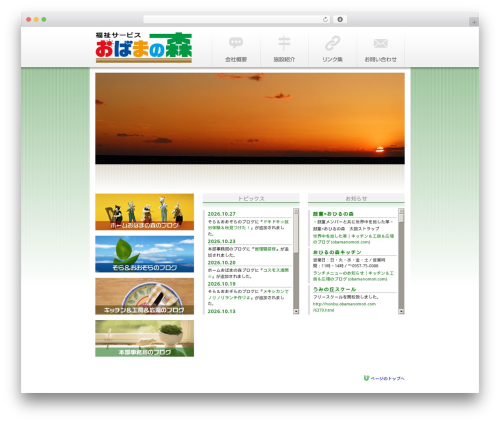
Task: Click the おばまの森 site logo
Action: click(x=144, y=47)
